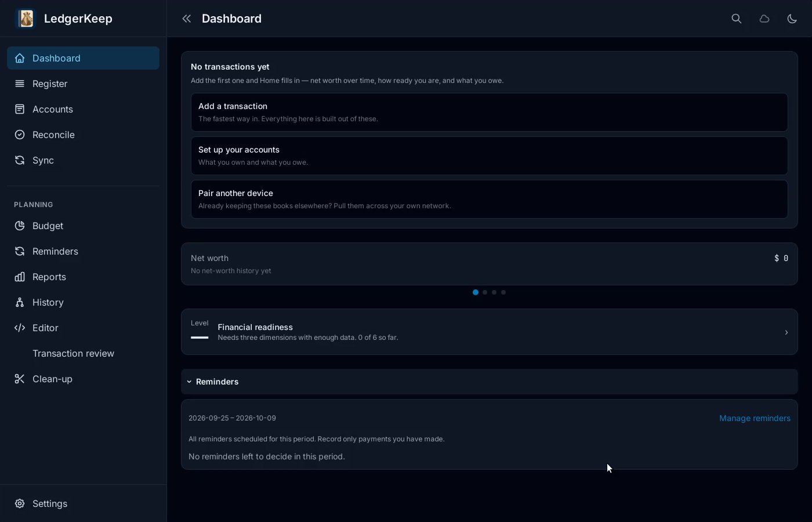
Task: Open the Editor section
Action: tap(83, 328)
